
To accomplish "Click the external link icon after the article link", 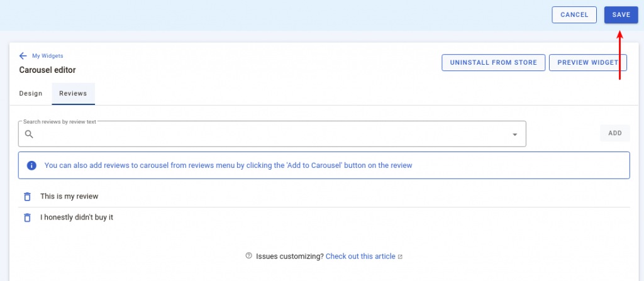I will coord(400,256).
